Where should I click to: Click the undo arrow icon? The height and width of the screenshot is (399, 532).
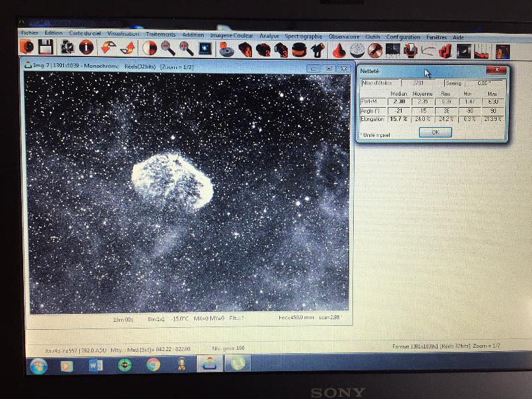click(x=109, y=47)
